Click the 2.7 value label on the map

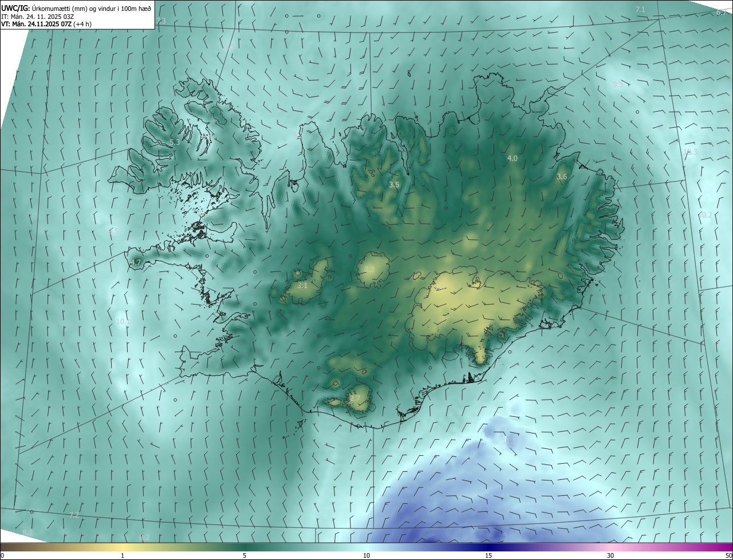(355, 399)
